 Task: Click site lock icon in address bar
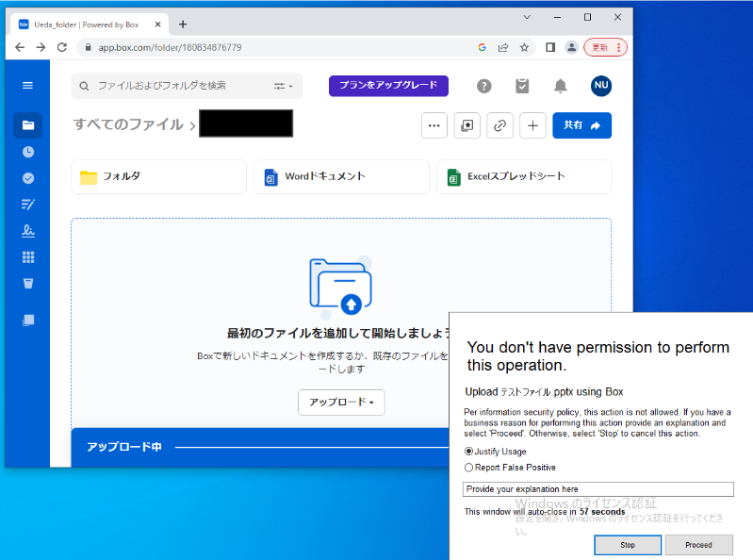click(x=88, y=47)
